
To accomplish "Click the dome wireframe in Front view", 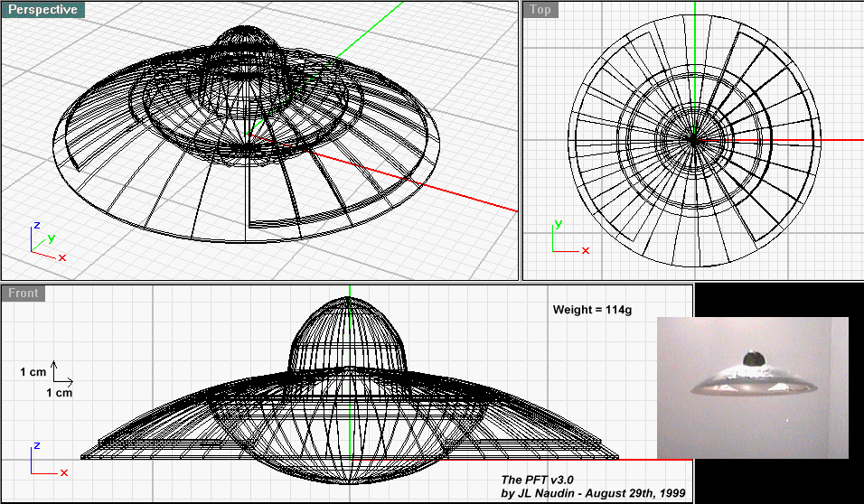I will 348,334.
